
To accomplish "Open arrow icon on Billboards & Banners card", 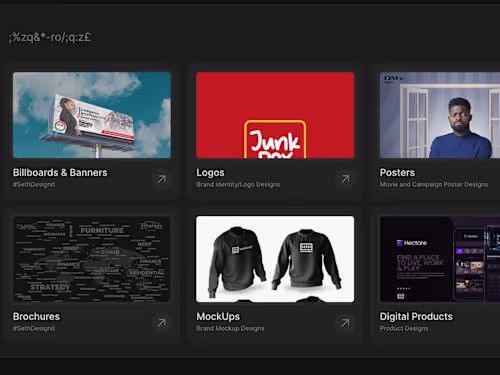I will coord(162,179).
